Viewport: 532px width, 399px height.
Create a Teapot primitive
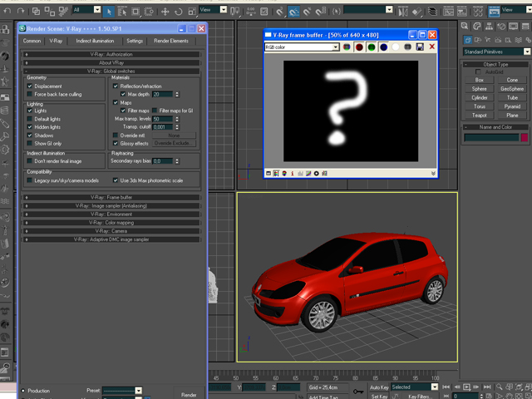pos(479,116)
